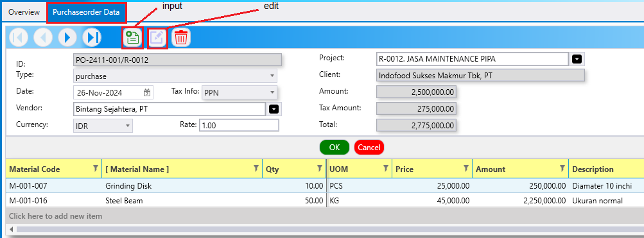The width and height of the screenshot is (644, 238).
Task: Edit the current purchase order
Action: pyautogui.click(x=157, y=38)
